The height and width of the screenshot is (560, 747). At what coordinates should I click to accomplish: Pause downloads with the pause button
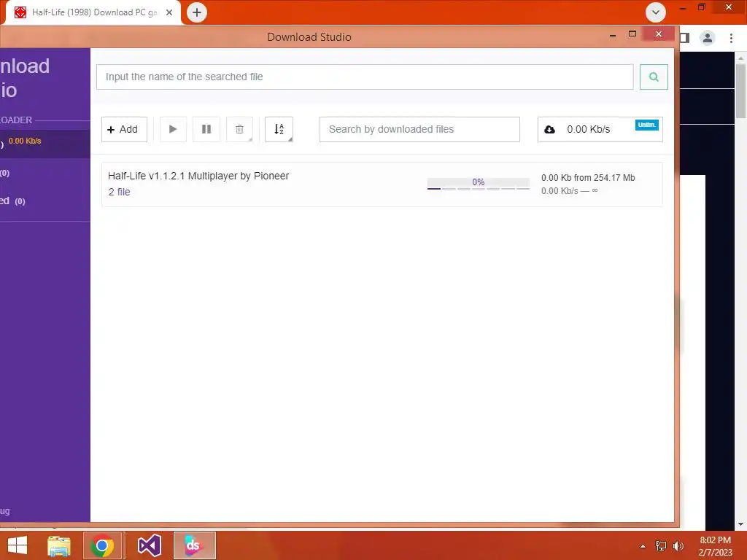(206, 129)
